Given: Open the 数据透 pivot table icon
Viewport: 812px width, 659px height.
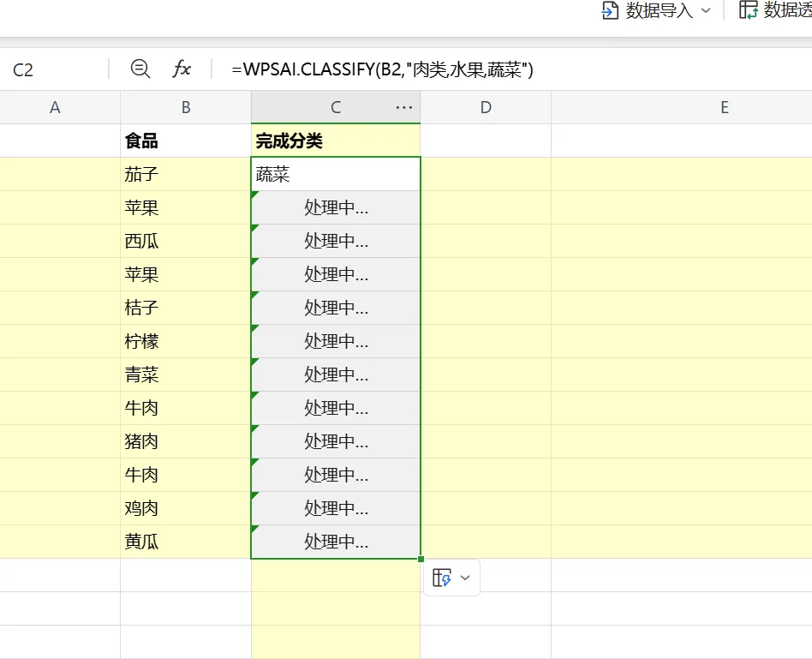Looking at the screenshot, I should pos(749,10).
